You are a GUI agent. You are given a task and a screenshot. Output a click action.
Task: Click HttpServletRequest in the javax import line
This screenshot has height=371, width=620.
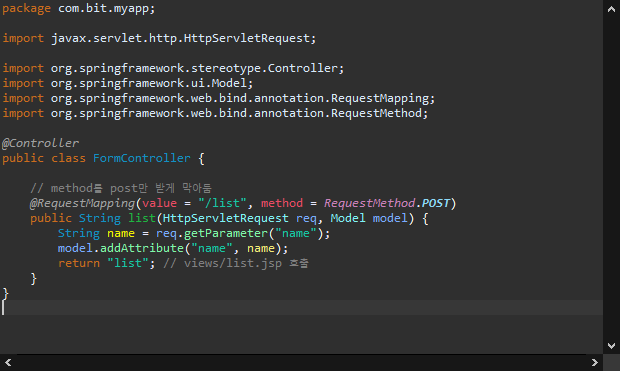tap(247, 38)
